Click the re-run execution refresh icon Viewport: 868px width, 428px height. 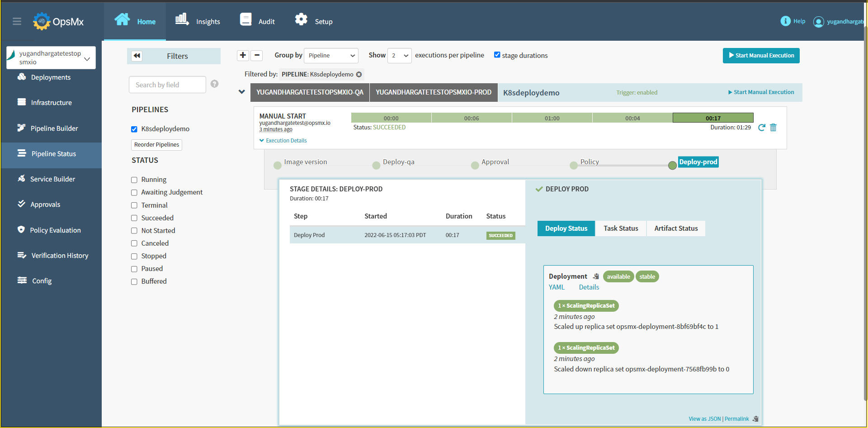click(761, 128)
